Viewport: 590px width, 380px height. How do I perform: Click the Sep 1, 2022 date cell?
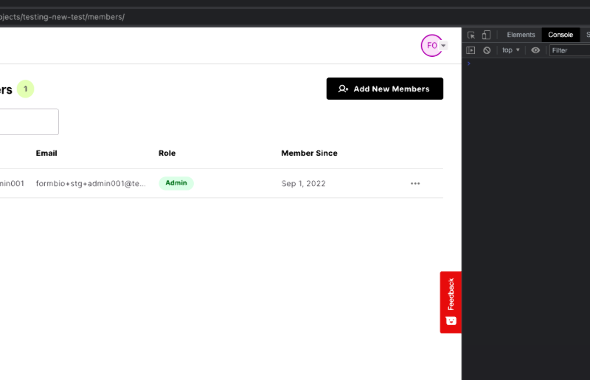(x=303, y=184)
